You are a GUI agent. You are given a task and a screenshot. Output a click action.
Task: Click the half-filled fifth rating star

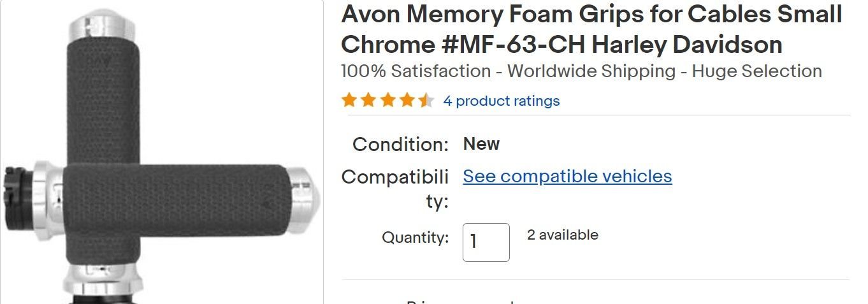click(426, 101)
